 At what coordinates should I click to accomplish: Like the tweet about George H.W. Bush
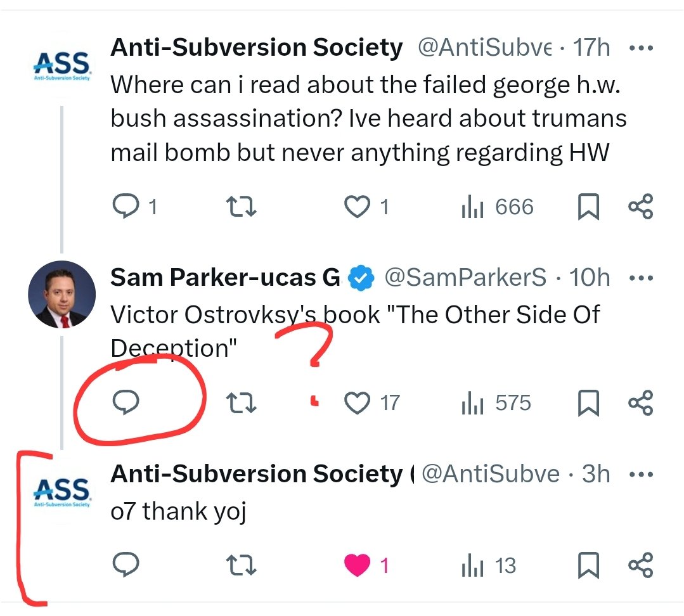(357, 207)
